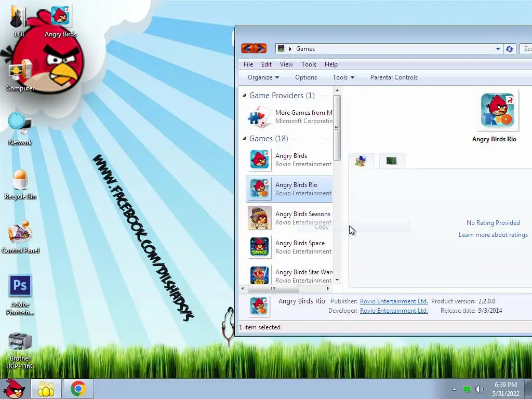Image resolution: width=532 pixels, height=399 pixels.
Task: Open the Brother DCP-116C printer shortcut
Action: coord(20,351)
